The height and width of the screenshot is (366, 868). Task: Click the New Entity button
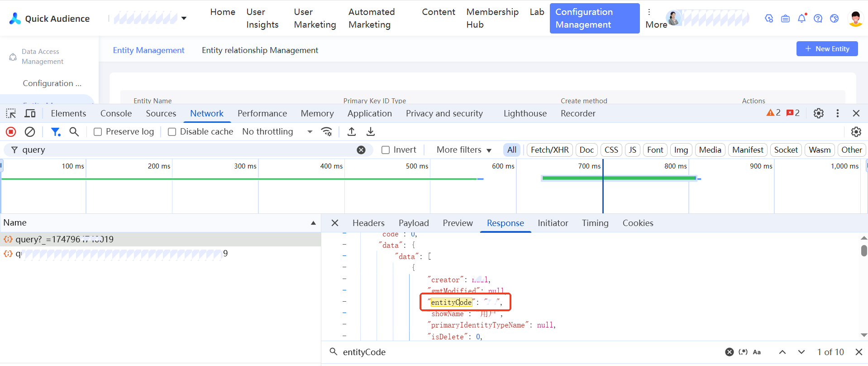pos(827,49)
